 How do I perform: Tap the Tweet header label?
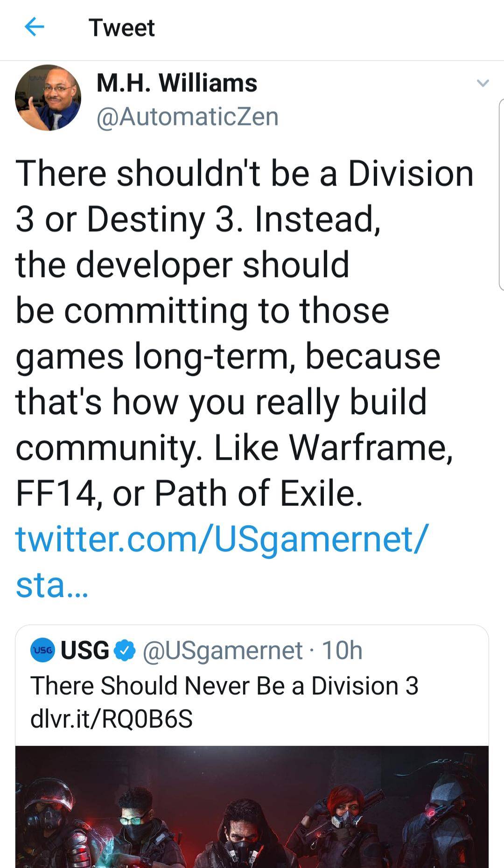pyautogui.click(x=122, y=27)
